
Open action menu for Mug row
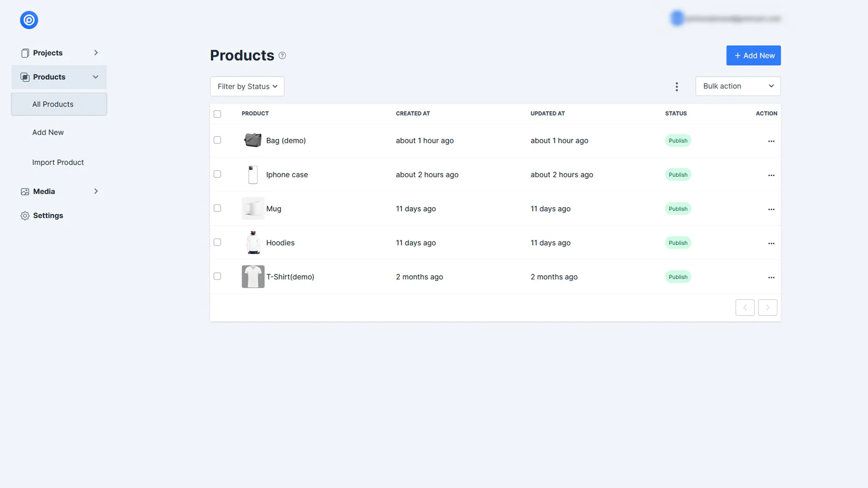click(x=771, y=209)
